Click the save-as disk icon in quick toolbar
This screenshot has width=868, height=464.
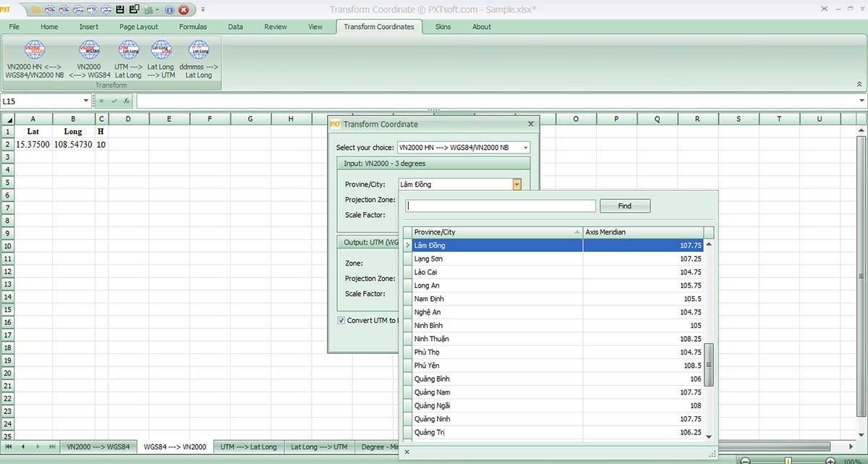(134, 9)
